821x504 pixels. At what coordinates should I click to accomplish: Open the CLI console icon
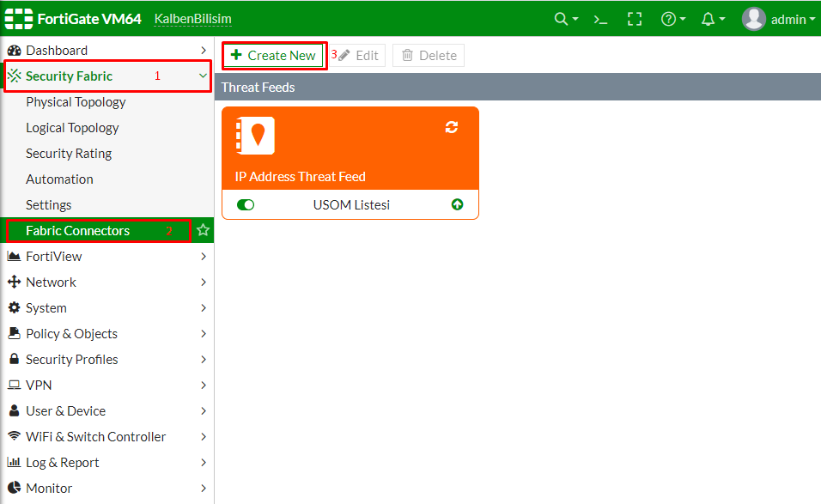click(600, 20)
